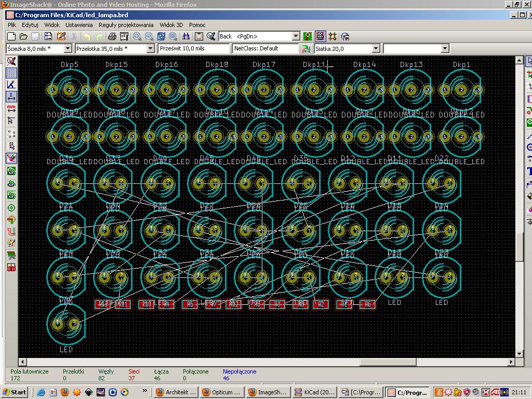The height and width of the screenshot is (399, 532).
Task: Open the Back layer selection dropdown
Action: pyautogui.click(x=296, y=36)
